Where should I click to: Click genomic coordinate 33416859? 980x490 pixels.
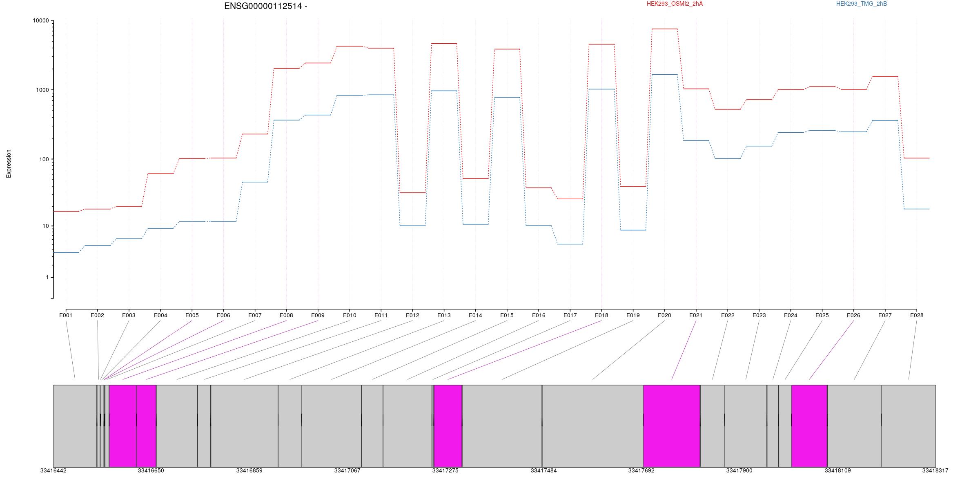coord(249,470)
